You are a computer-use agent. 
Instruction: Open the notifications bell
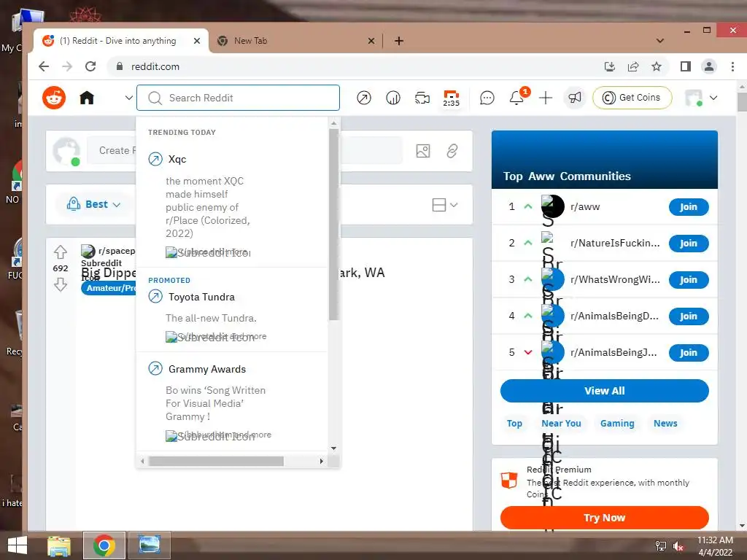(516, 98)
